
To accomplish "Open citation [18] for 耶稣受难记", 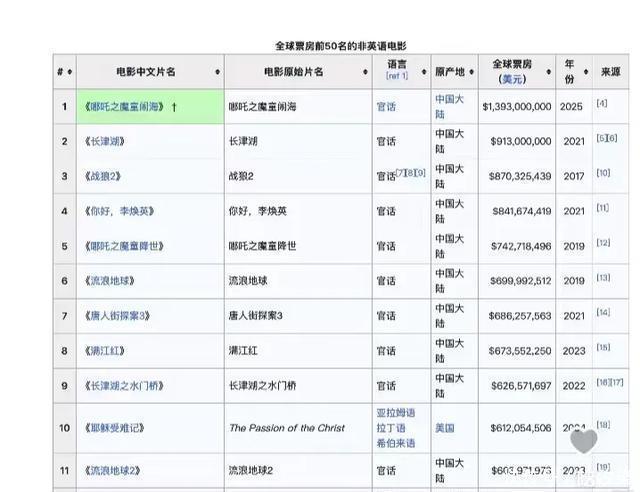I will 603,424.
